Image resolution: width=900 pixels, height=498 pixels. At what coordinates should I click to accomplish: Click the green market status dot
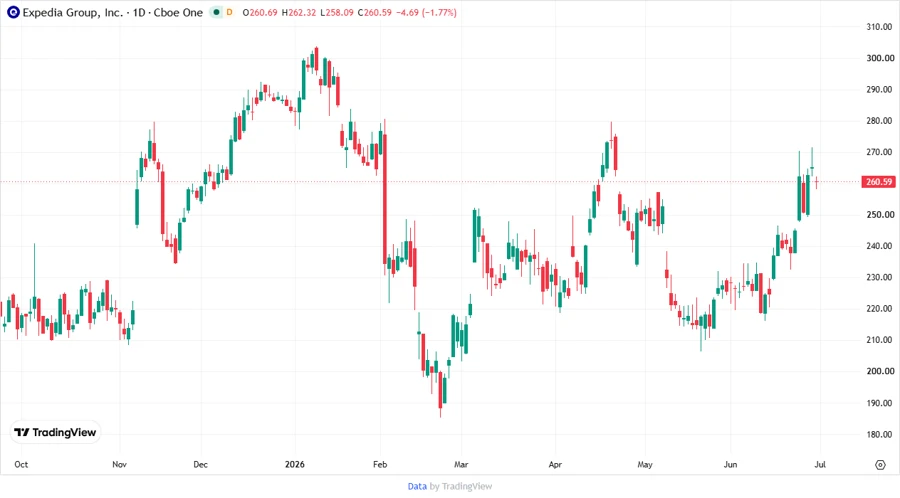[216, 12]
